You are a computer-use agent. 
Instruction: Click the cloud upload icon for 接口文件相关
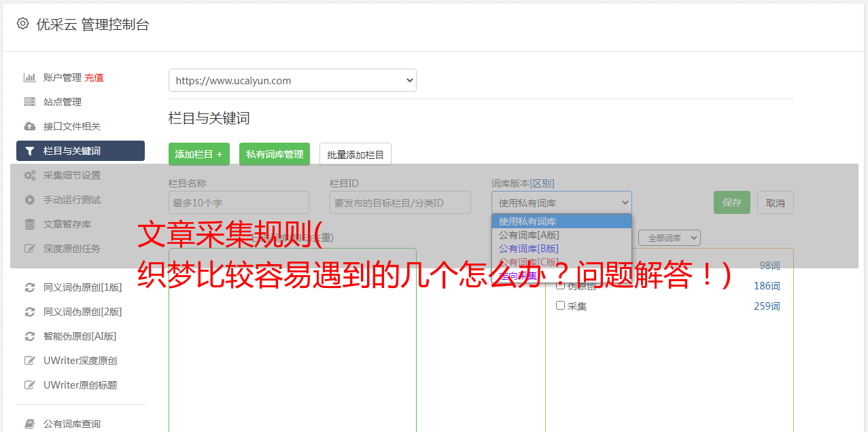click(30, 126)
